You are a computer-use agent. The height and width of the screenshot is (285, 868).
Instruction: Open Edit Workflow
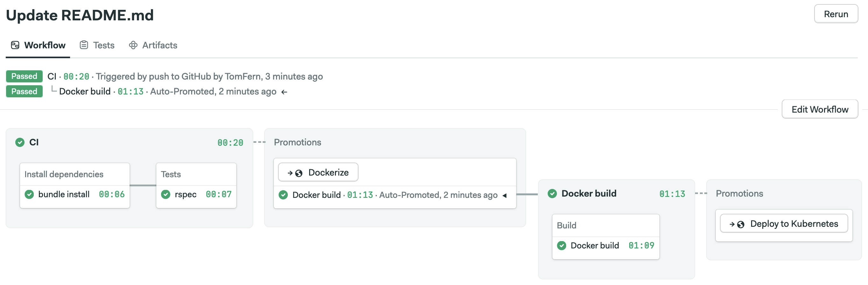point(820,109)
